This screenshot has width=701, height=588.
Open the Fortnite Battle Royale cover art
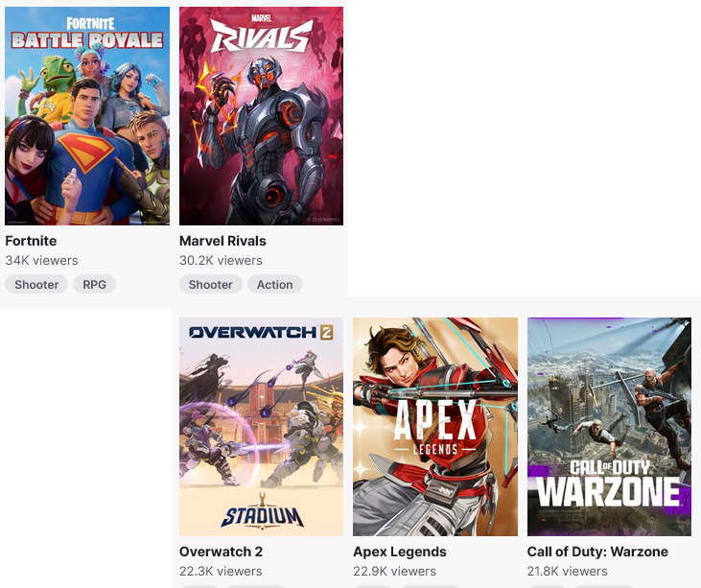(87, 116)
